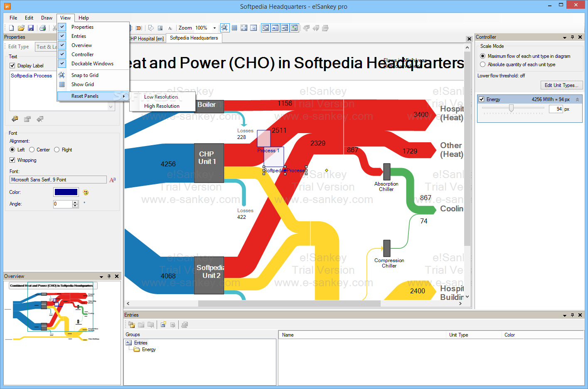The height and width of the screenshot is (389, 588).
Task: Close the document tab area X button
Action: click(x=469, y=39)
